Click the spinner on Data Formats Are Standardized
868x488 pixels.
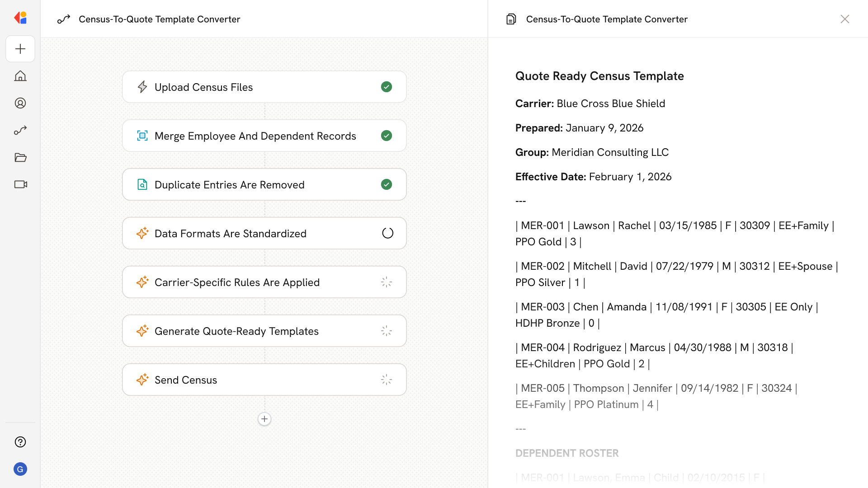[x=387, y=233]
